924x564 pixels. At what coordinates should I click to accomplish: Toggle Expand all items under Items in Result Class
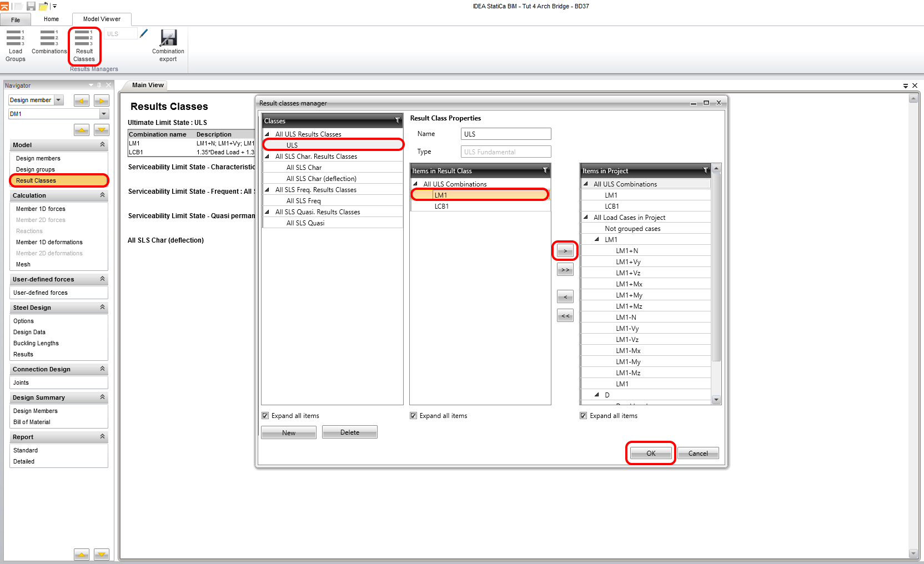coord(414,416)
